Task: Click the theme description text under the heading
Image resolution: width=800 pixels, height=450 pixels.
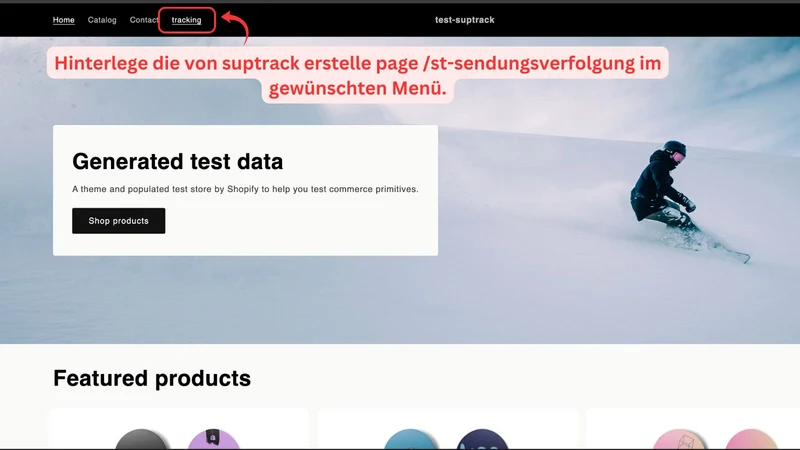Action: (x=245, y=189)
